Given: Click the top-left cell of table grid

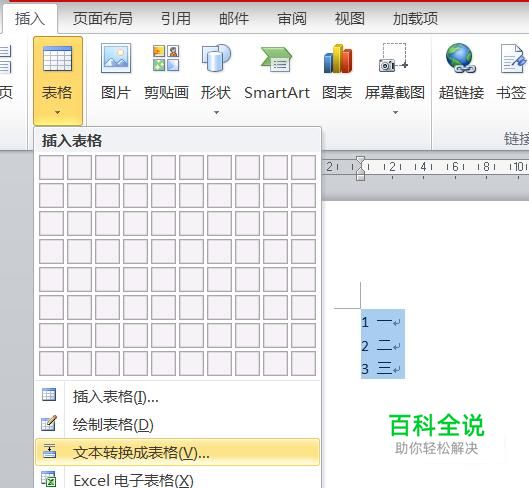Looking at the screenshot, I should point(51,167).
